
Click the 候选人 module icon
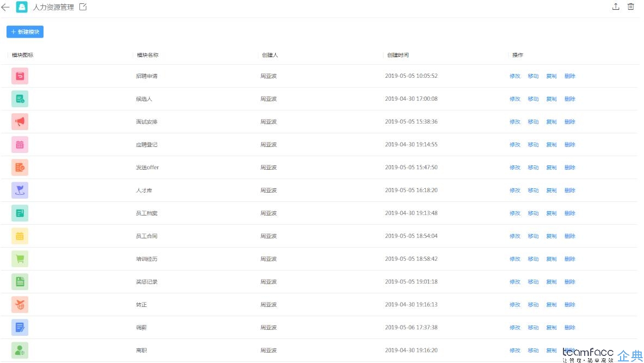tap(20, 99)
